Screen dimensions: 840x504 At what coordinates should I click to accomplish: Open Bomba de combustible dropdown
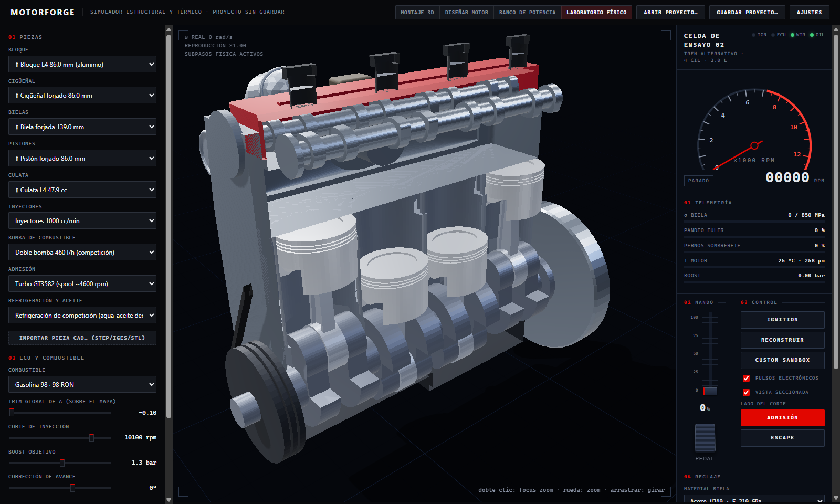[x=82, y=252]
